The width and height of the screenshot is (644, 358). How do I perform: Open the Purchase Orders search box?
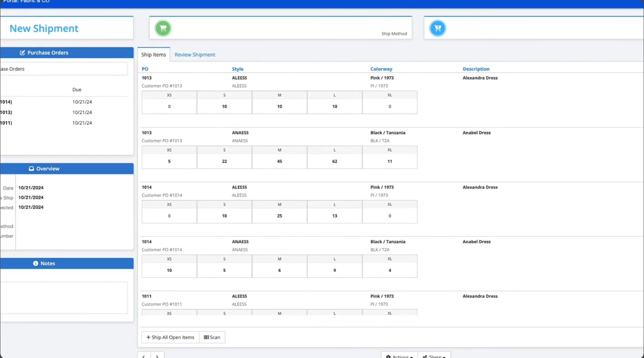(64, 69)
